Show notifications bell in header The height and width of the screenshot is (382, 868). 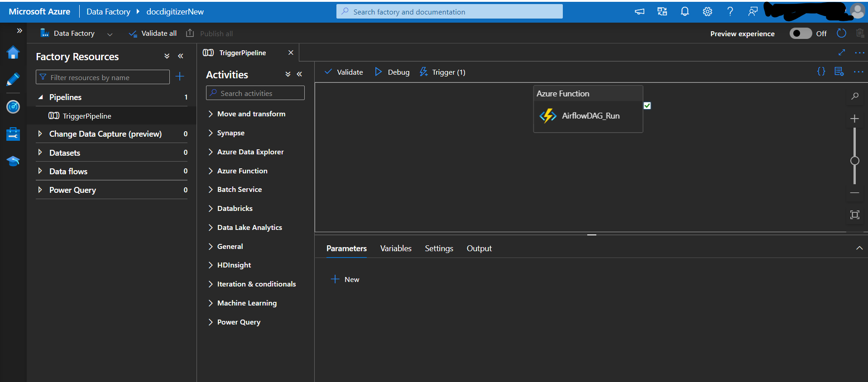point(685,12)
